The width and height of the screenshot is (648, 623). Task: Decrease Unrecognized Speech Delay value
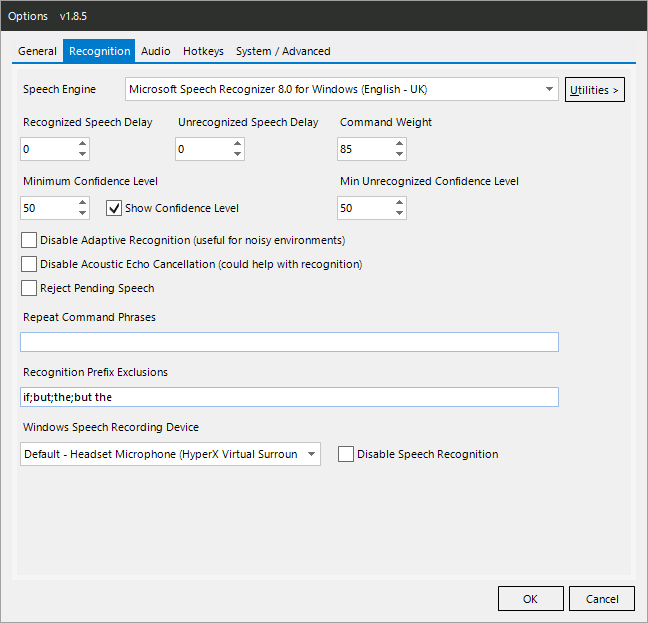point(237,154)
